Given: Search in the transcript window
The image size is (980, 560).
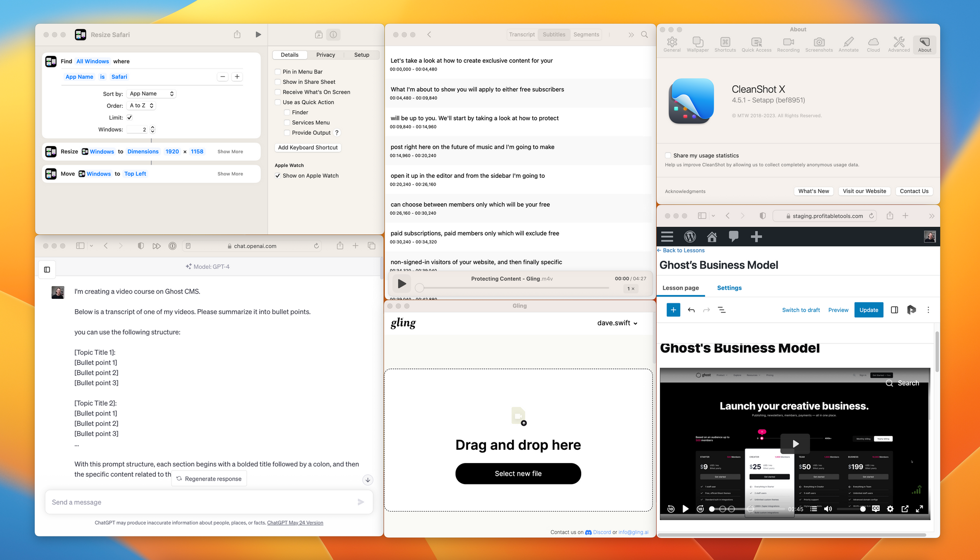Looking at the screenshot, I should pos(644,35).
